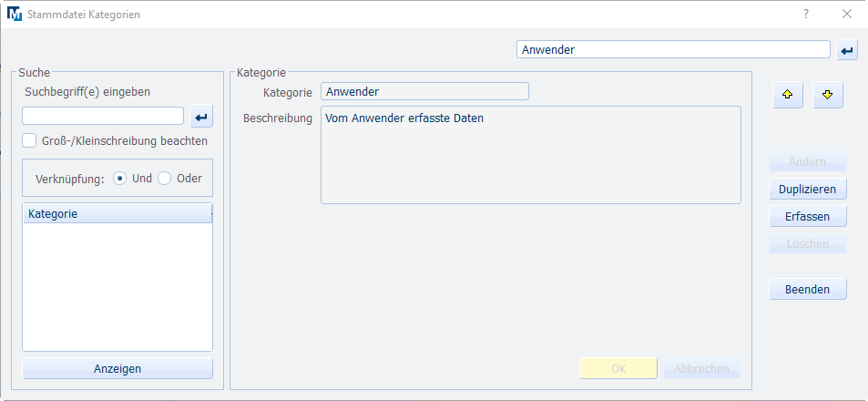
Task: Enable Groß-/Kleinschreibung beachten checkbox
Action: tap(30, 141)
